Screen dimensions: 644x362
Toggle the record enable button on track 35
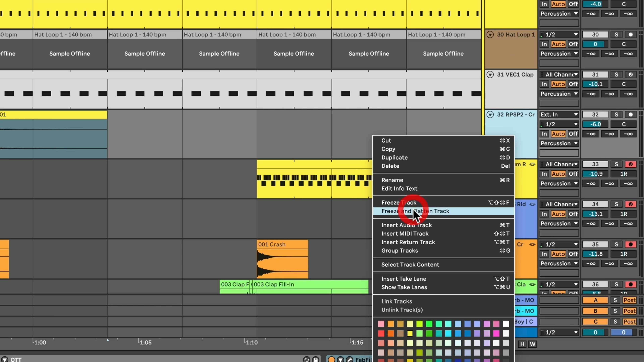point(630,244)
